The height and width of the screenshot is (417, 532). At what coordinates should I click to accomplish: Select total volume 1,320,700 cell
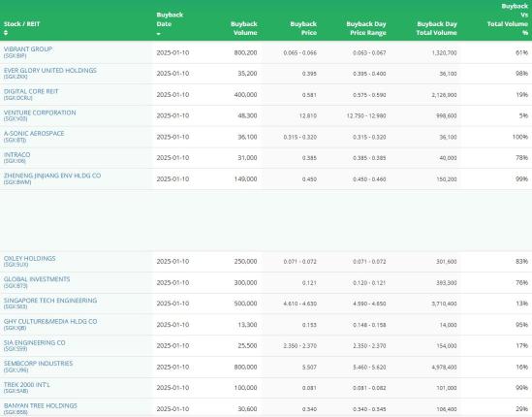coord(445,52)
